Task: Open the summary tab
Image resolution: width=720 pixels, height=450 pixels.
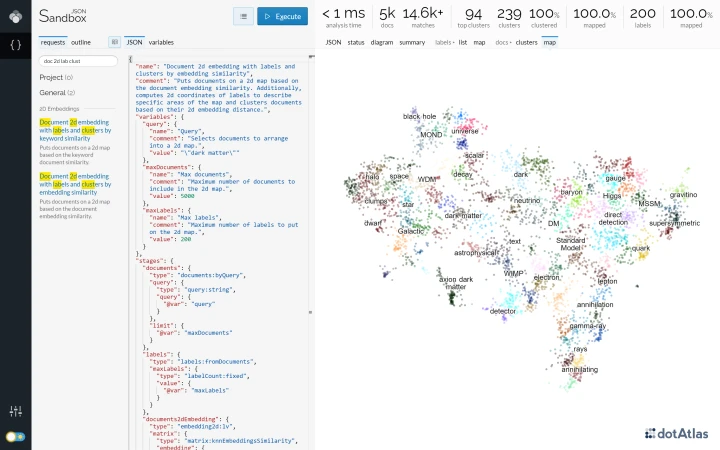Action: point(412,42)
